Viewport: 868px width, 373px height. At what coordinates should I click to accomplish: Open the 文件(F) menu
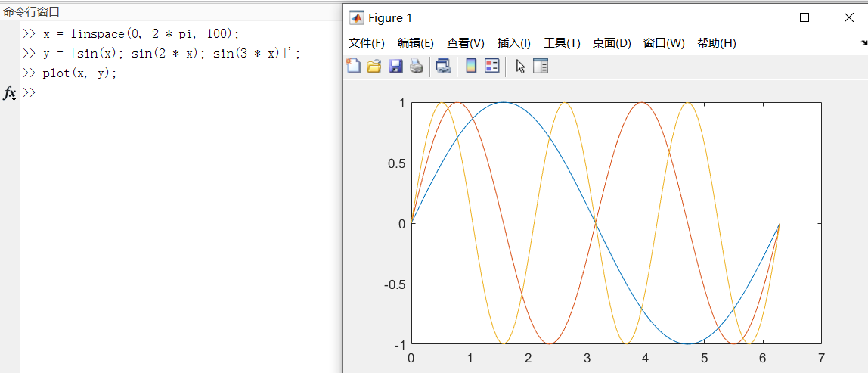tap(366, 43)
